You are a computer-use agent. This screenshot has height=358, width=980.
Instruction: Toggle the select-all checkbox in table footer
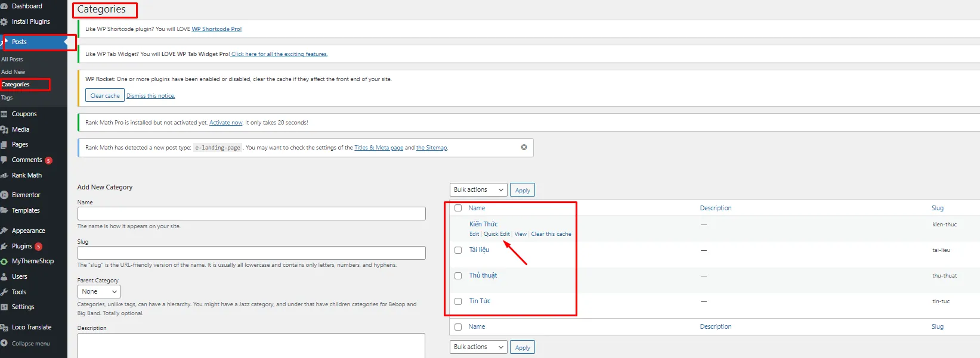(458, 327)
